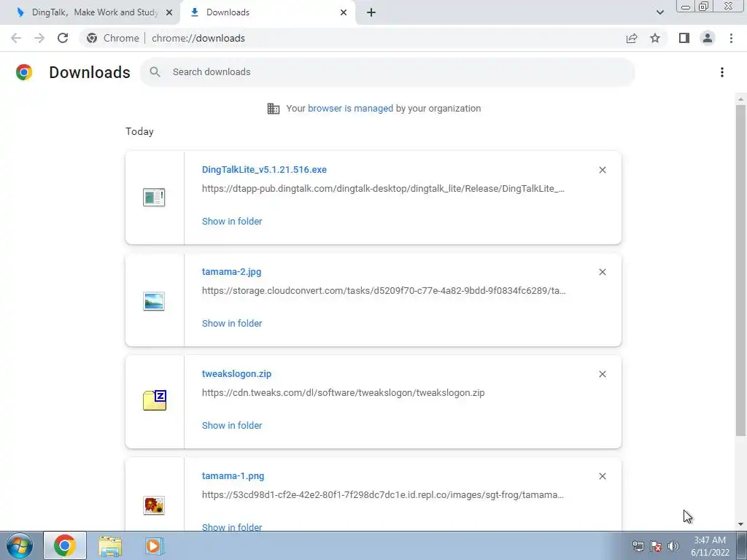This screenshot has width=747, height=560.
Task: Remove tamama-2.jpg from the list
Action: (603, 272)
